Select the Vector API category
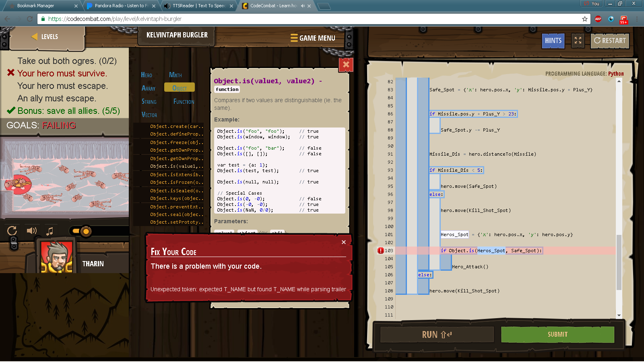Screen dimensions: 644x362 (149, 115)
